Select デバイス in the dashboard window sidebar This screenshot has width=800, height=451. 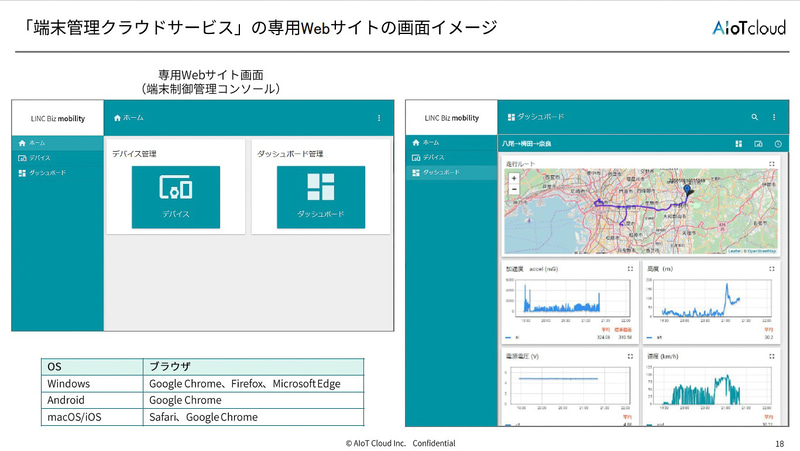tap(452, 157)
